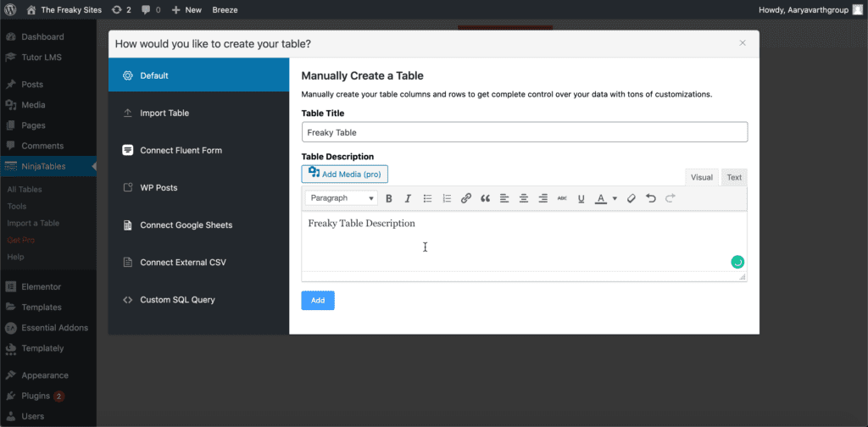Choose Custom SQL Query option
This screenshot has height=427, width=868.
coord(198,300)
